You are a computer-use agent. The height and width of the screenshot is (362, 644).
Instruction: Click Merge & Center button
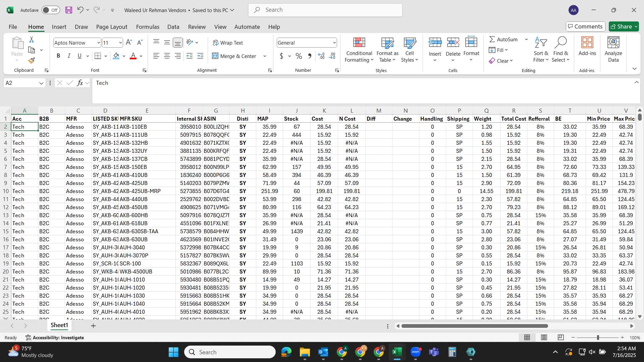click(234, 56)
